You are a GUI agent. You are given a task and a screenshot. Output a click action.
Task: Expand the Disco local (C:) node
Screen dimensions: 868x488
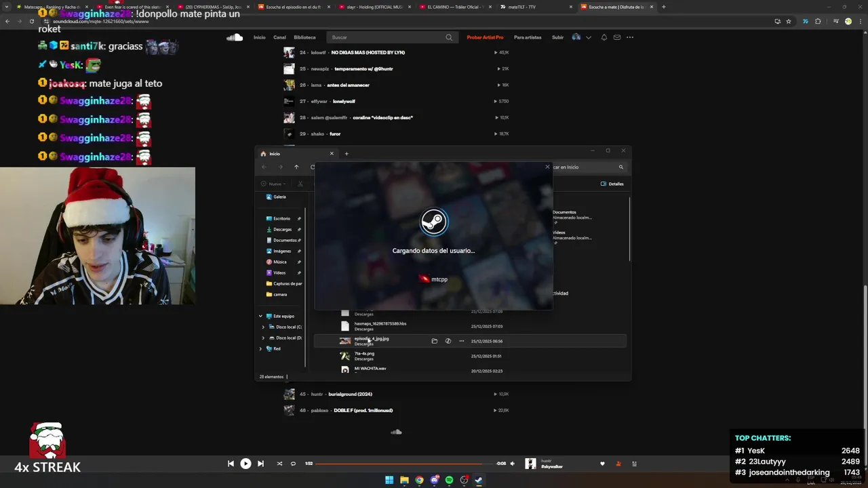(x=263, y=327)
